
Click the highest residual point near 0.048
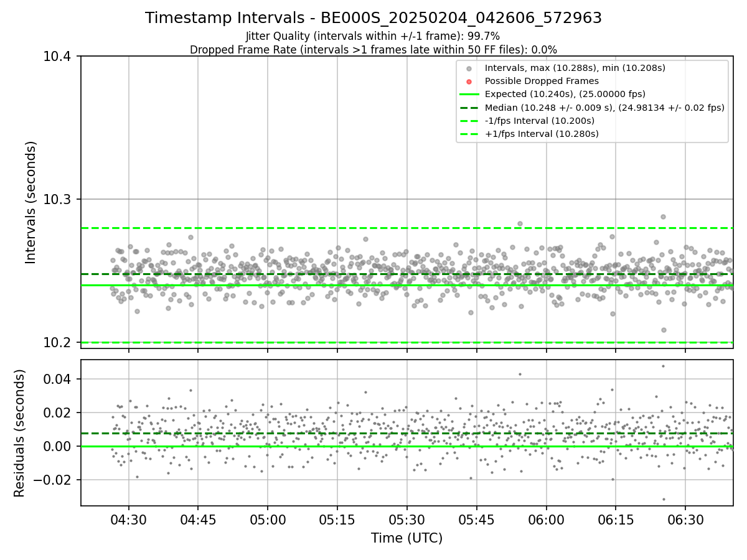[663, 366]
